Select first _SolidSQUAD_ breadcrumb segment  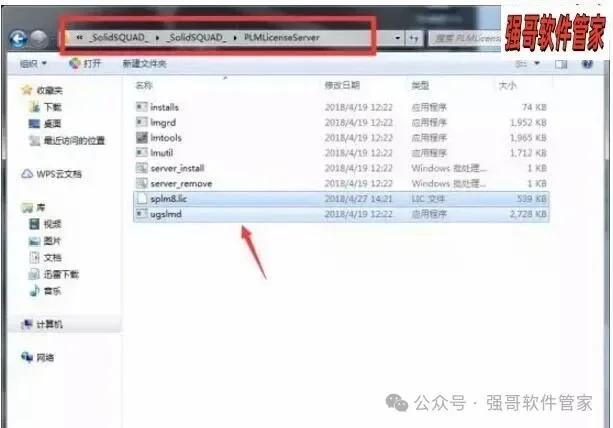pyautogui.click(x=119, y=38)
